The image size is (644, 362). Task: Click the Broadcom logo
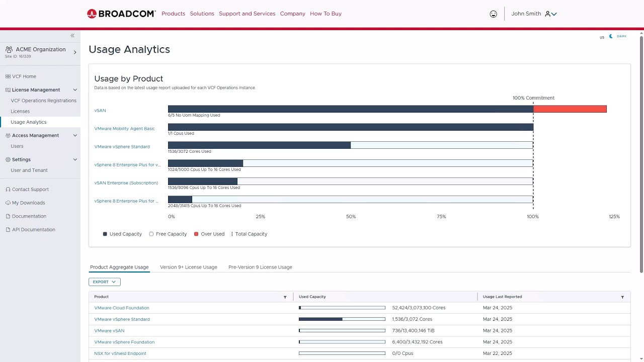tap(121, 14)
